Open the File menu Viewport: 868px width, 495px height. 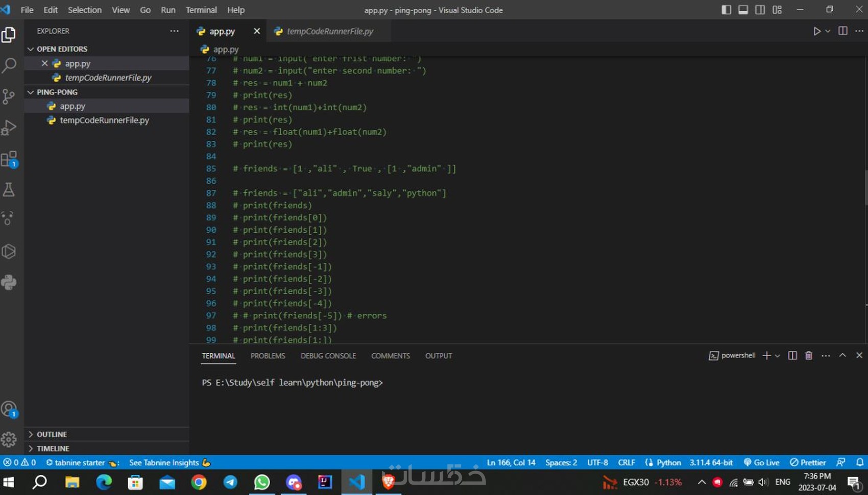(x=27, y=10)
